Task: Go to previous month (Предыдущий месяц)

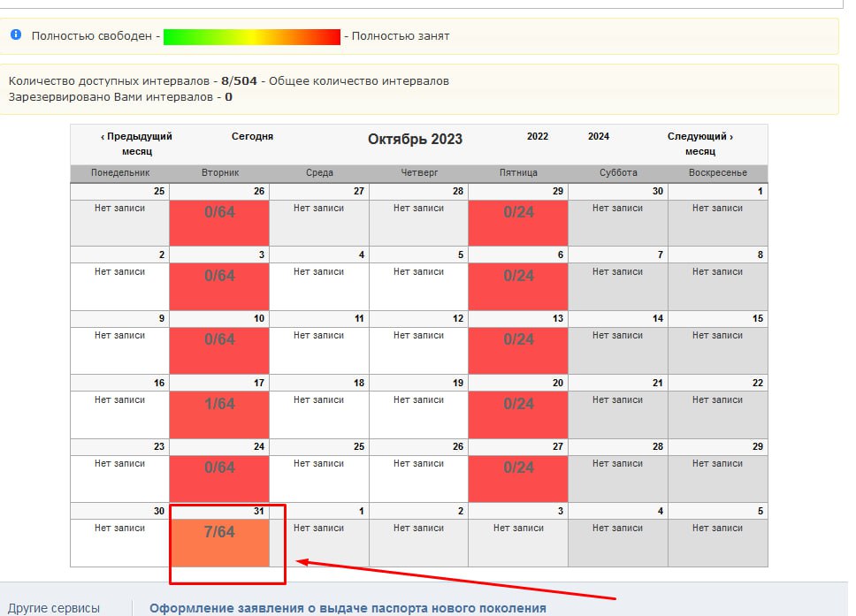Action: pos(136,143)
